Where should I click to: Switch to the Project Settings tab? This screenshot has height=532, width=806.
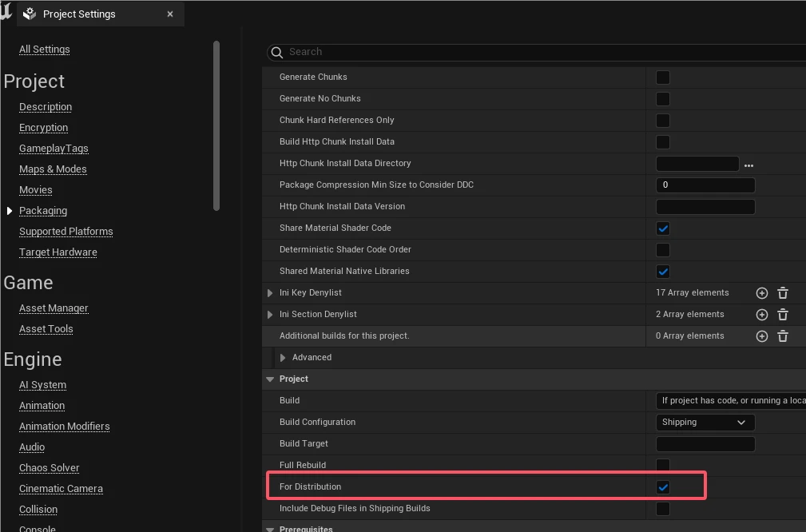pos(79,14)
